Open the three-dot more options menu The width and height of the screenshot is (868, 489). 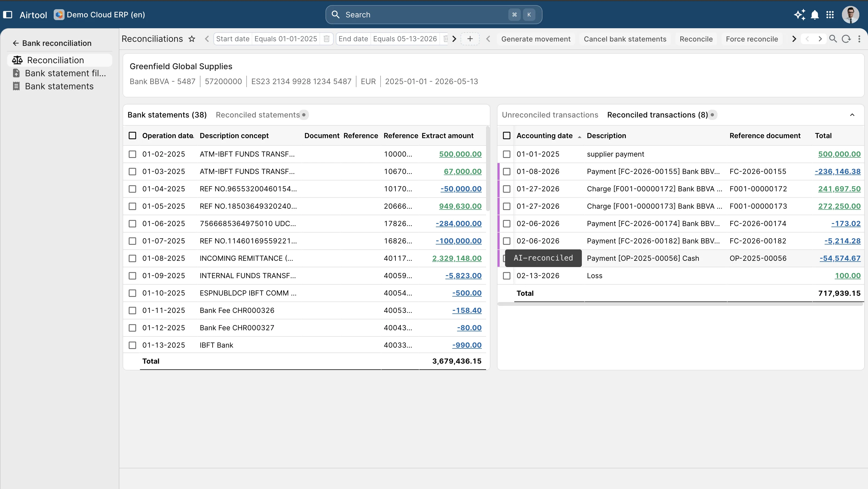859,39
